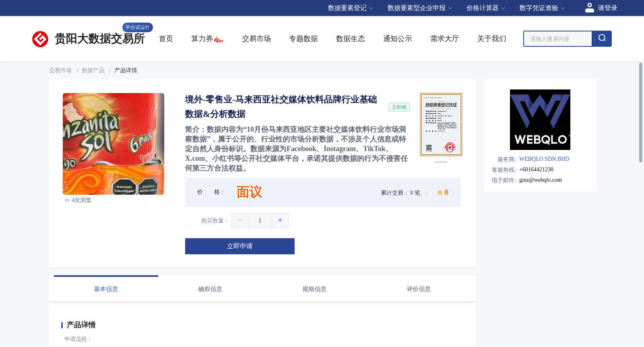Decrease the purchase quantity with minus
The image size is (644, 347).
tap(240, 220)
